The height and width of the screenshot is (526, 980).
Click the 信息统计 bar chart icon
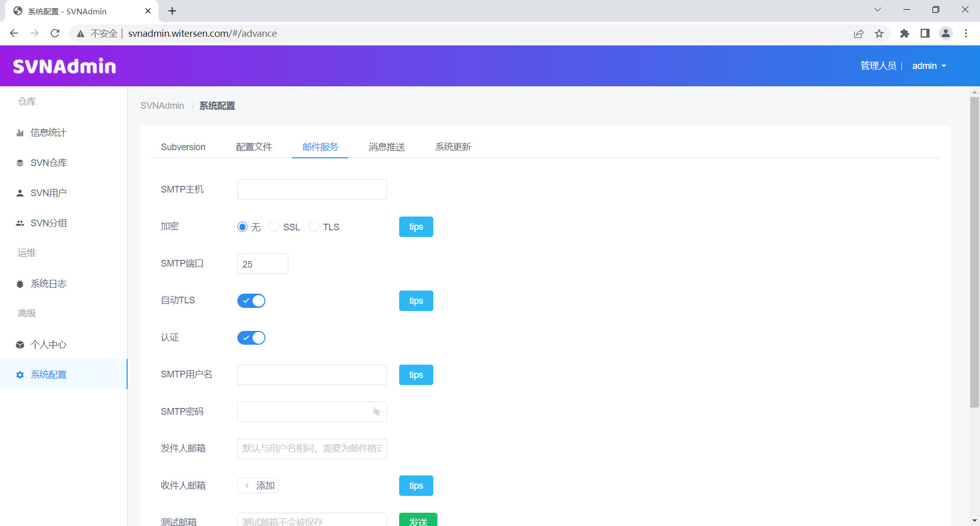[20, 133]
